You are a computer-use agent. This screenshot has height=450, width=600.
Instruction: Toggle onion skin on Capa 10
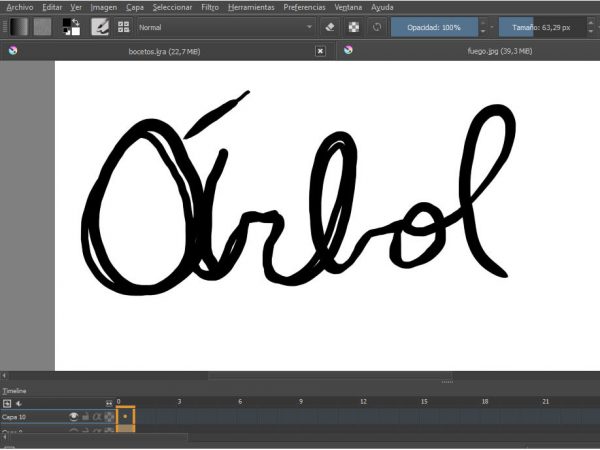[x=108, y=416]
